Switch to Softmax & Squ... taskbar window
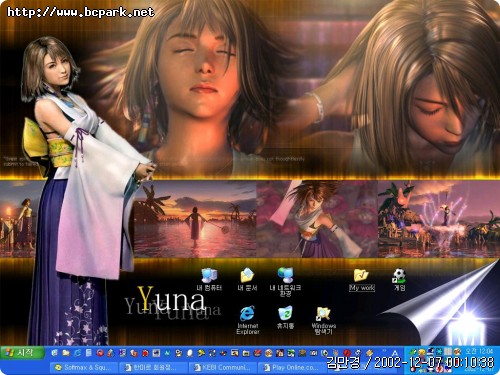Screen dimensions: 500x375 (84, 367)
